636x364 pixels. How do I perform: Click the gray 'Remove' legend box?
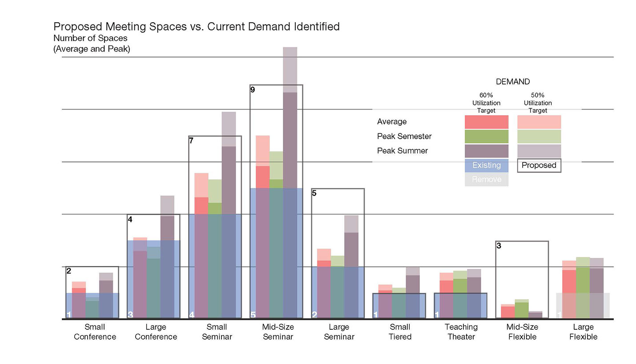[487, 180]
